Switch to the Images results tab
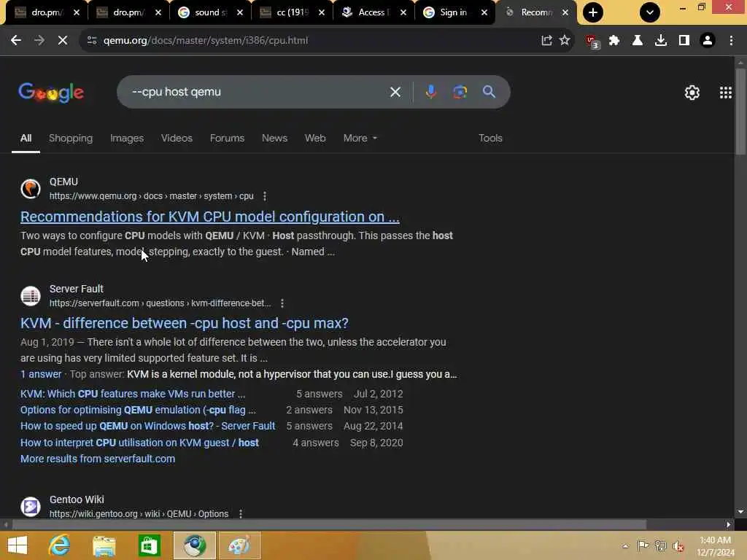Screen dimensions: 747x560 [x=127, y=138]
